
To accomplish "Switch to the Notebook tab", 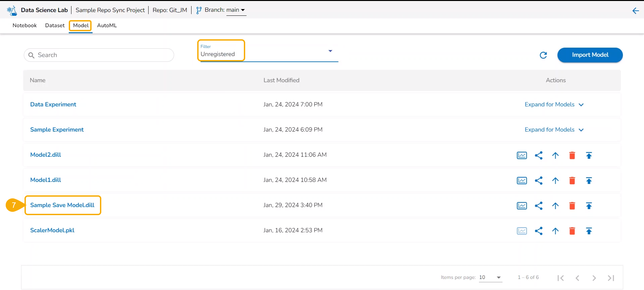I will [x=24, y=26].
